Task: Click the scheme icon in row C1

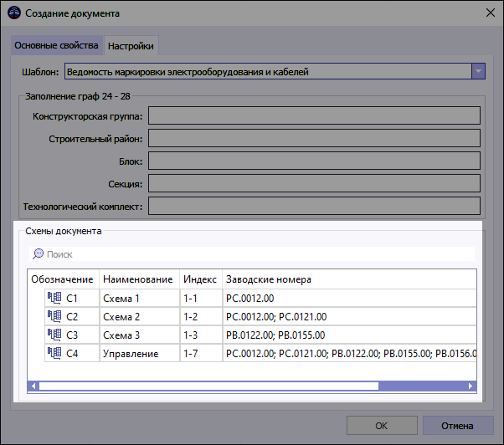Action: coord(54,298)
